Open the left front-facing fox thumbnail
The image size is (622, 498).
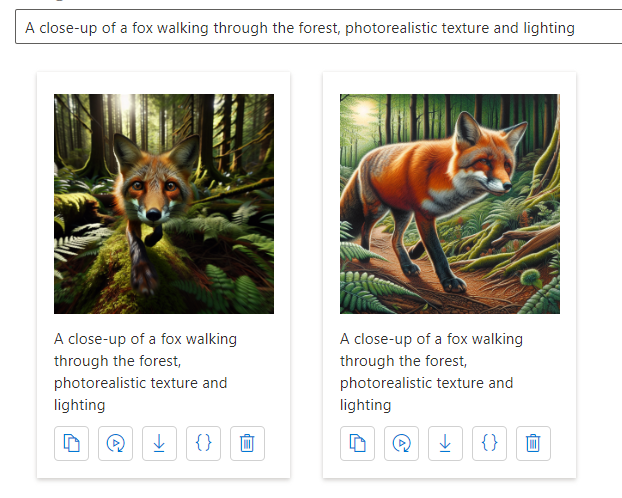pyautogui.click(x=164, y=204)
